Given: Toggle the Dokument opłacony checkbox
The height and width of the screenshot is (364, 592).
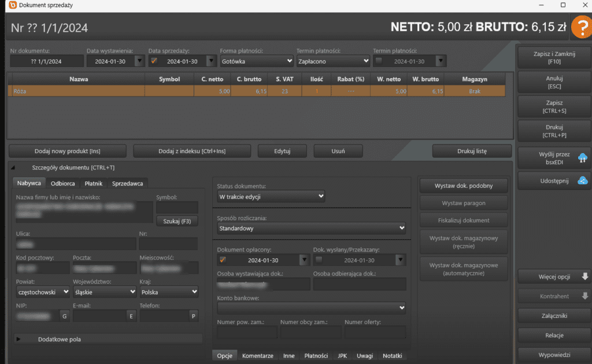Looking at the screenshot, I should (223, 260).
